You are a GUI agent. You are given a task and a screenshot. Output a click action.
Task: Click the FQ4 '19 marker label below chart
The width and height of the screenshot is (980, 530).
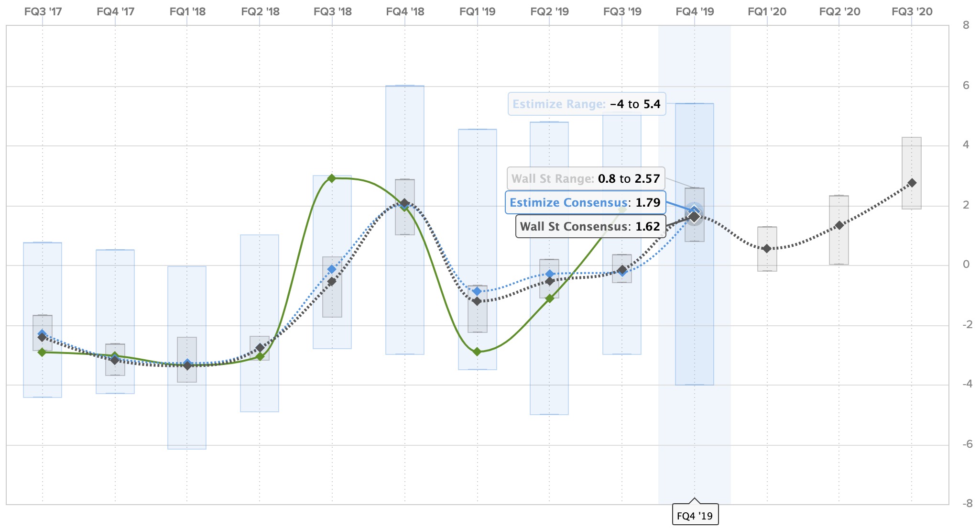click(695, 516)
